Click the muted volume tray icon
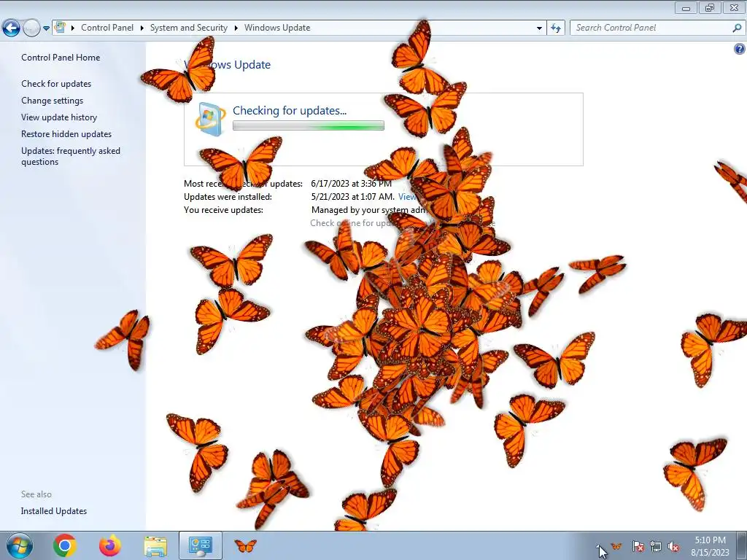Screen dimensions: 747x560 (x=673, y=546)
